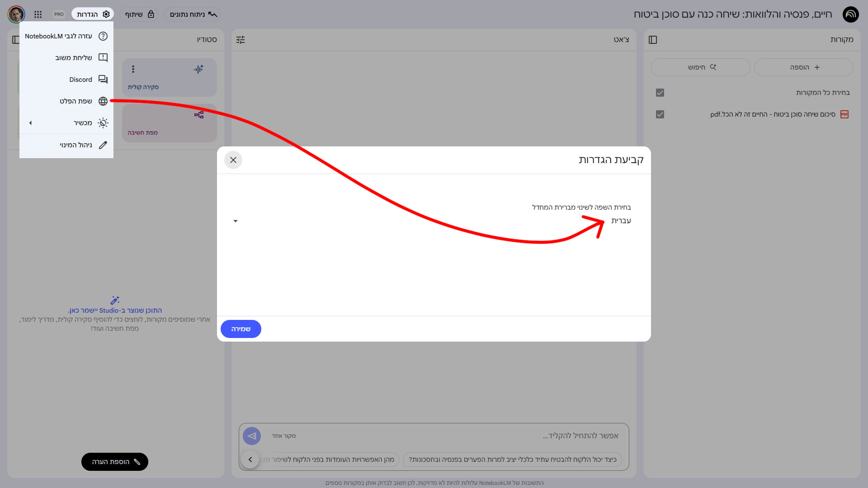
Task: Open the send feedback menu entry
Action: 74,58
